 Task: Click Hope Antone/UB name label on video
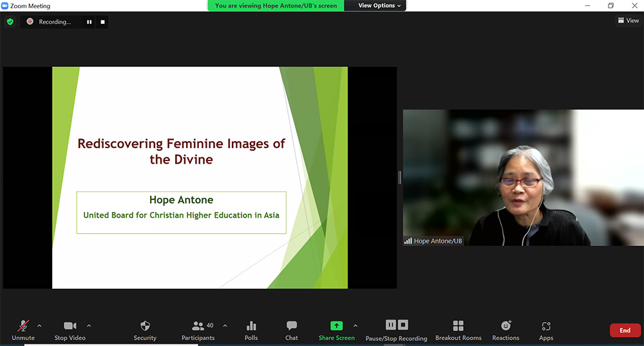[438, 241]
